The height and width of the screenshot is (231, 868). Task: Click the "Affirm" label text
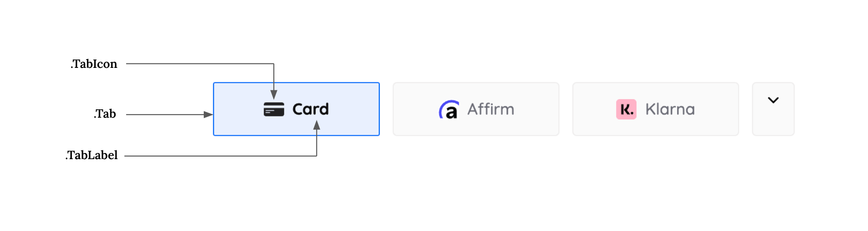click(491, 109)
